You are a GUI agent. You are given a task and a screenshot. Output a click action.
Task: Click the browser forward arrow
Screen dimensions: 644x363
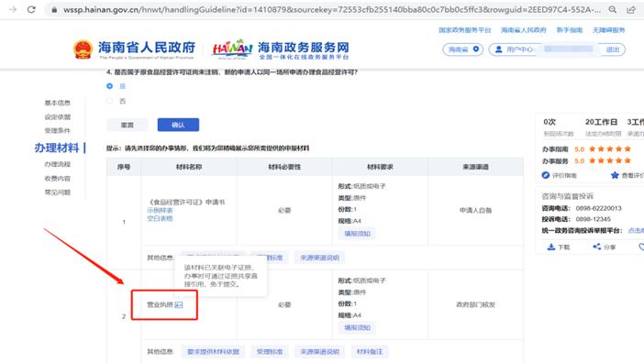click(13, 9)
